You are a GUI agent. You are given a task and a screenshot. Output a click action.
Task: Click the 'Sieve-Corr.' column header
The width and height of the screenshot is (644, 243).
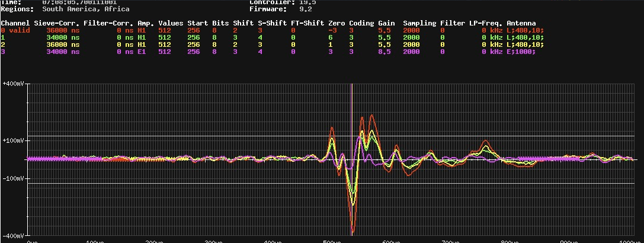tap(57, 24)
